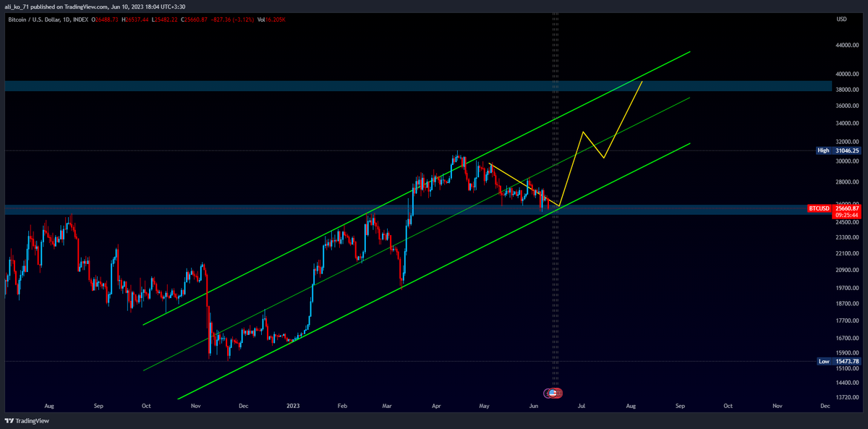The width and height of the screenshot is (868, 429).
Task: Click the economic event flag icon
Action: [553, 393]
